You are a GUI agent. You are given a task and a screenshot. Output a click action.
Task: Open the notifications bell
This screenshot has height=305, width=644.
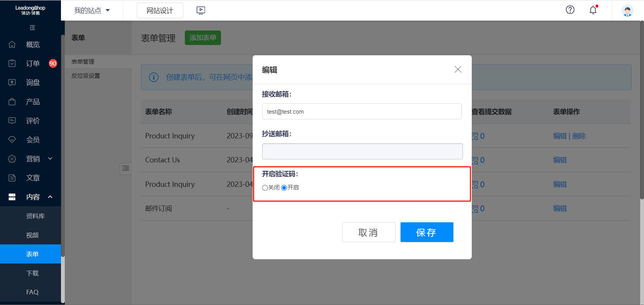593,10
